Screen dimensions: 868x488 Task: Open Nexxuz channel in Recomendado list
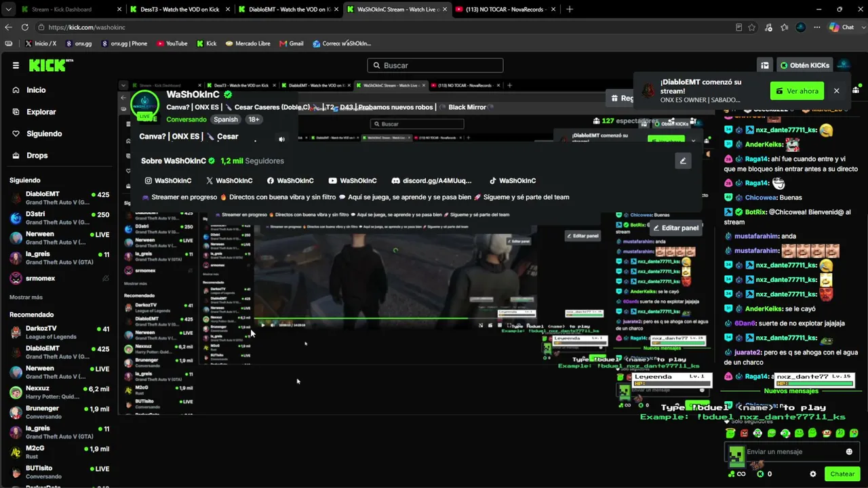point(60,392)
